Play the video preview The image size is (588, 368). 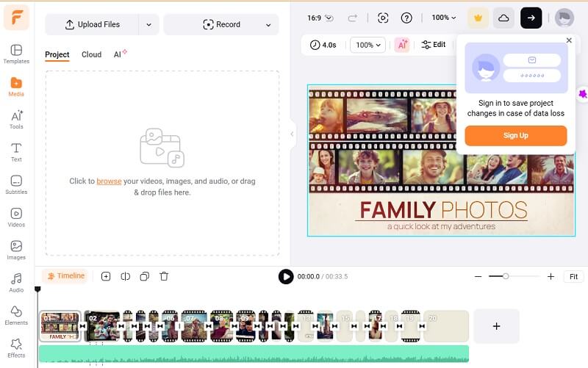click(x=286, y=276)
